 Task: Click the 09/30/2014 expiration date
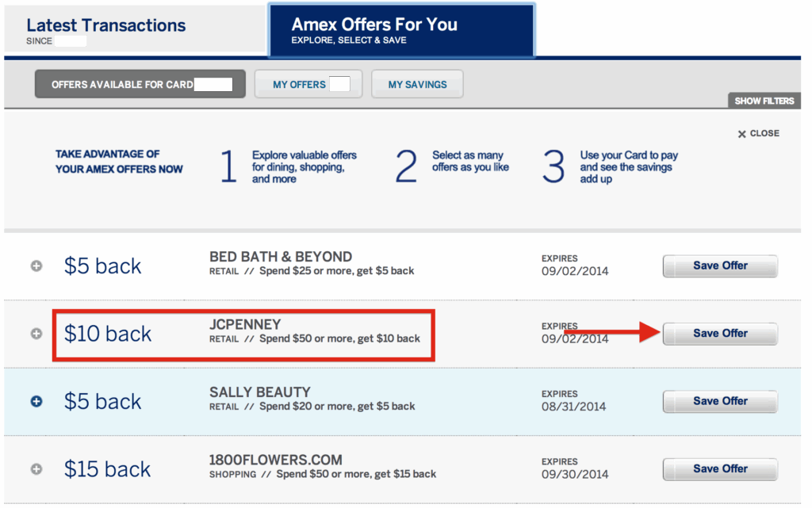point(575,475)
